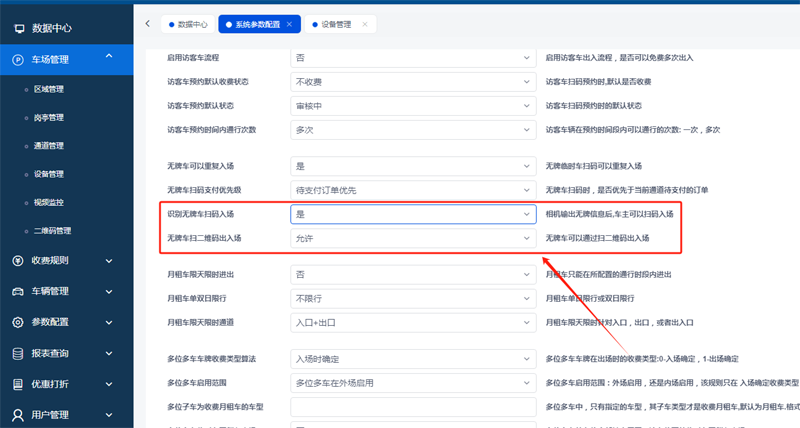Image resolution: width=800 pixels, height=428 pixels.
Task: Open the 访客车预约默认状态 dropdown
Action: (413, 106)
